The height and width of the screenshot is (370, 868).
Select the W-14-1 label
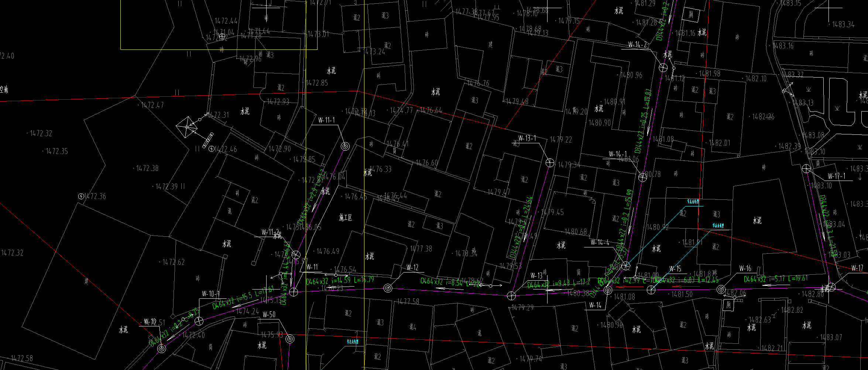coord(618,154)
